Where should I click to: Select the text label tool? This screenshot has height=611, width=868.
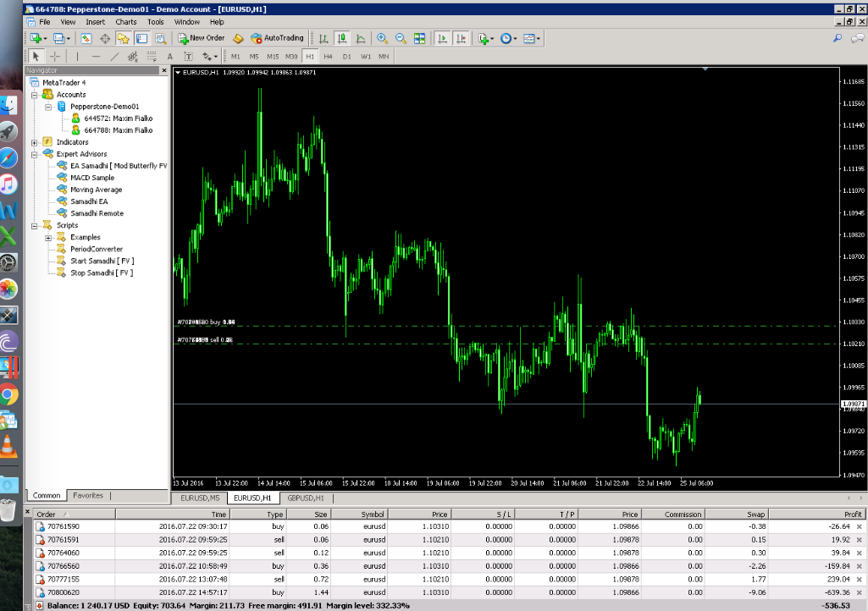(188, 56)
